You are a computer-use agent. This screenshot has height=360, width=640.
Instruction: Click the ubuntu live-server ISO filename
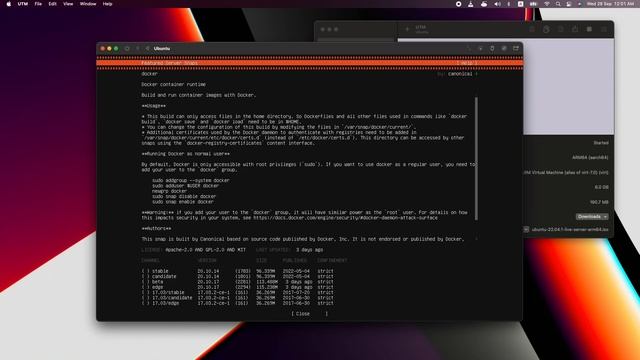[570, 230]
